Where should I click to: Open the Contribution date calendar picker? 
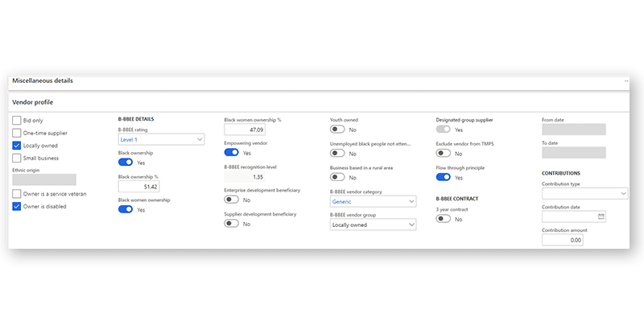pos(601,217)
